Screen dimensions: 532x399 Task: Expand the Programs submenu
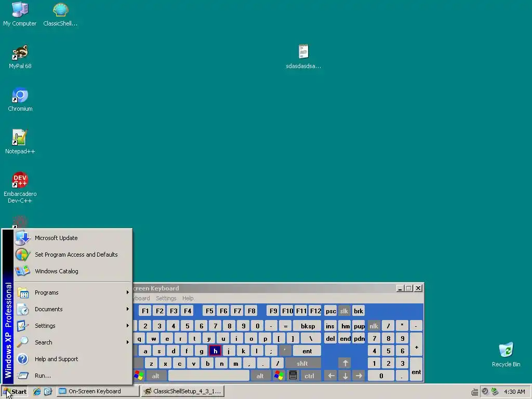click(73, 292)
